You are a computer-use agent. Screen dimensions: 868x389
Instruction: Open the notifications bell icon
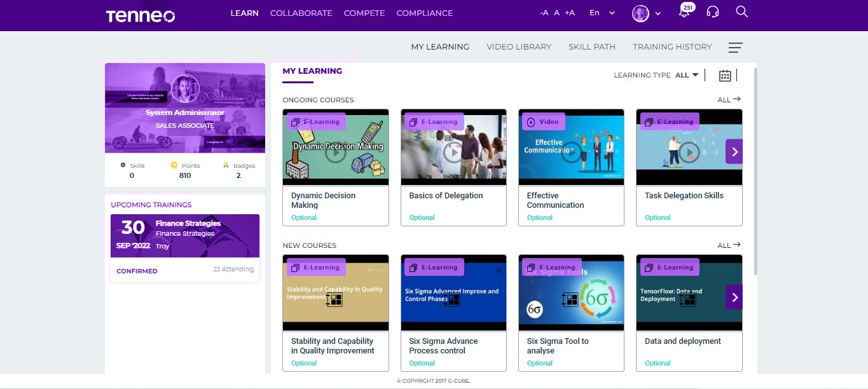(684, 13)
